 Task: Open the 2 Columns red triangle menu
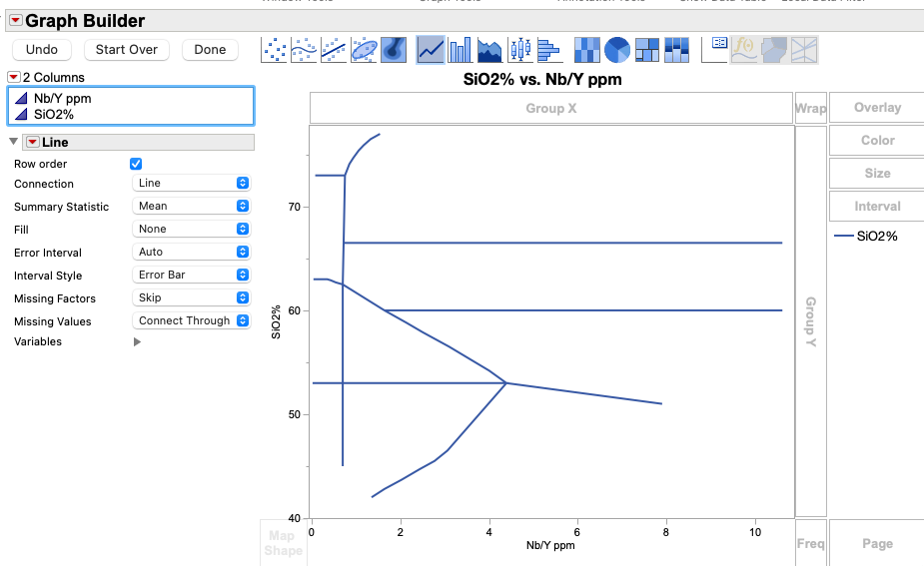click(x=14, y=77)
